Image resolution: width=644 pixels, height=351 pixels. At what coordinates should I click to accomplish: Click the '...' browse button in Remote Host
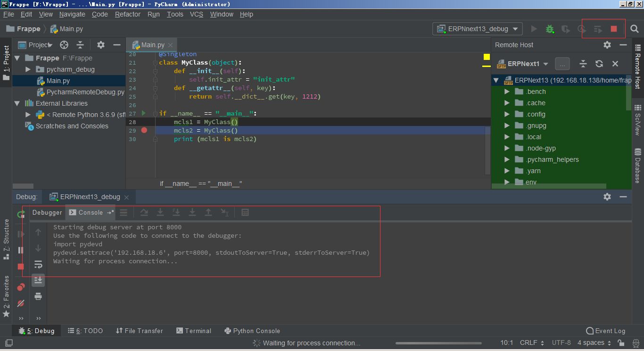(562, 64)
